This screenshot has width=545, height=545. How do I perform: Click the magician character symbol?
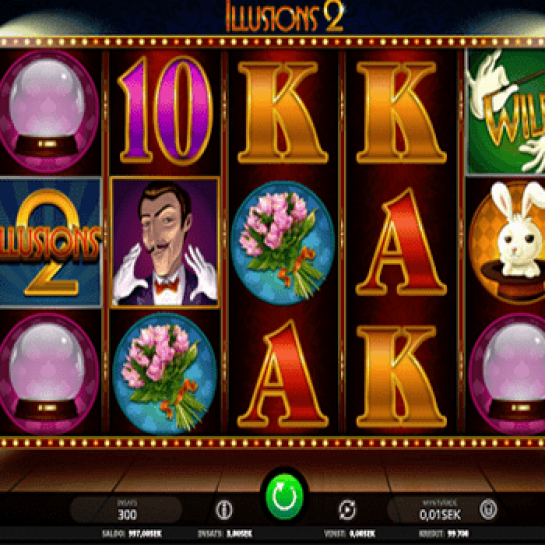165,242
